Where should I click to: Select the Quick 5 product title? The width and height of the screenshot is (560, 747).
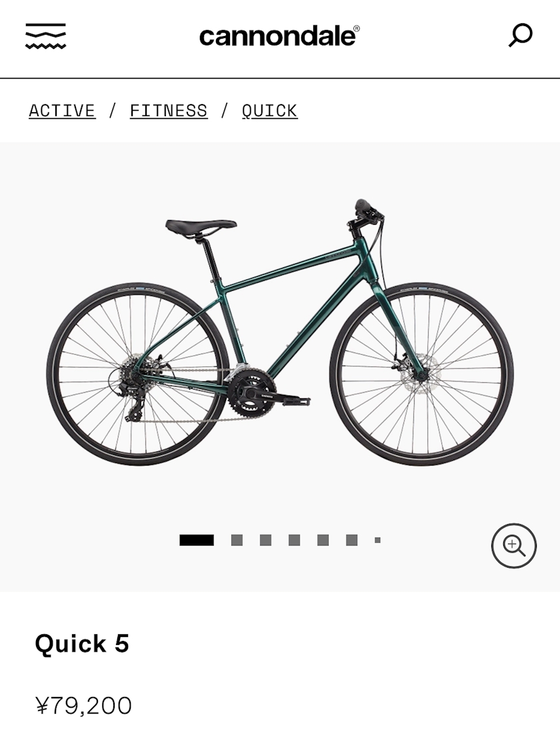click(x=82, y=644)
